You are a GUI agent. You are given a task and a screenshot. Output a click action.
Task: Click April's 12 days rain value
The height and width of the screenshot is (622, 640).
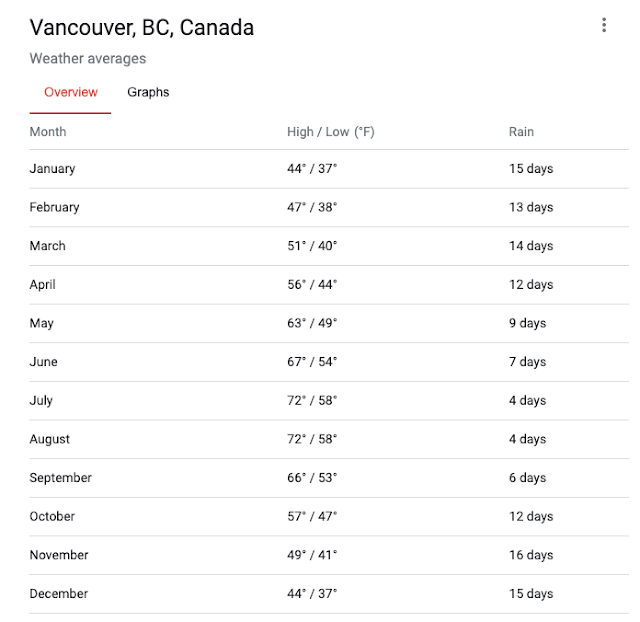click(x=531, y=284)
